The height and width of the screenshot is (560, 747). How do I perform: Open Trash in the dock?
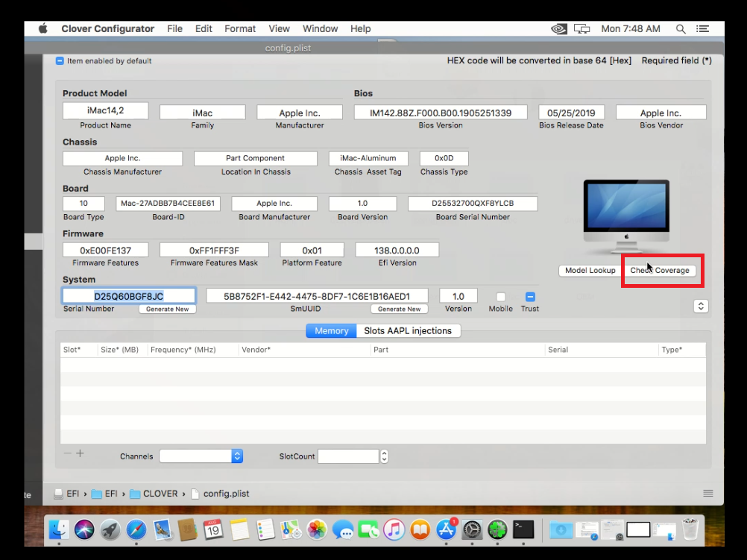[690, 529]
